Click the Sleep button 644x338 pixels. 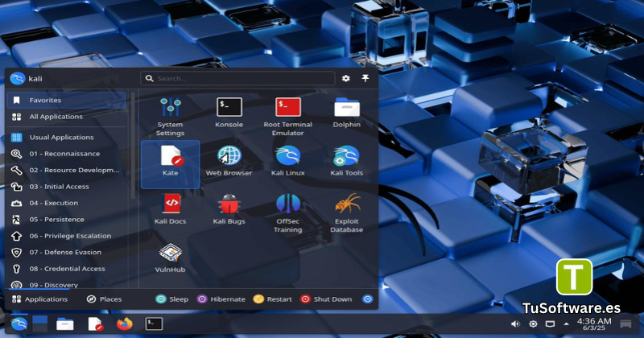coord(171,299)
